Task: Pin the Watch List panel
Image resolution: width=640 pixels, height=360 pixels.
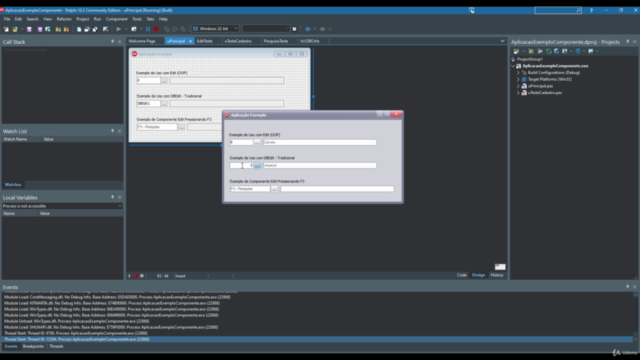Action: [113, 131]
